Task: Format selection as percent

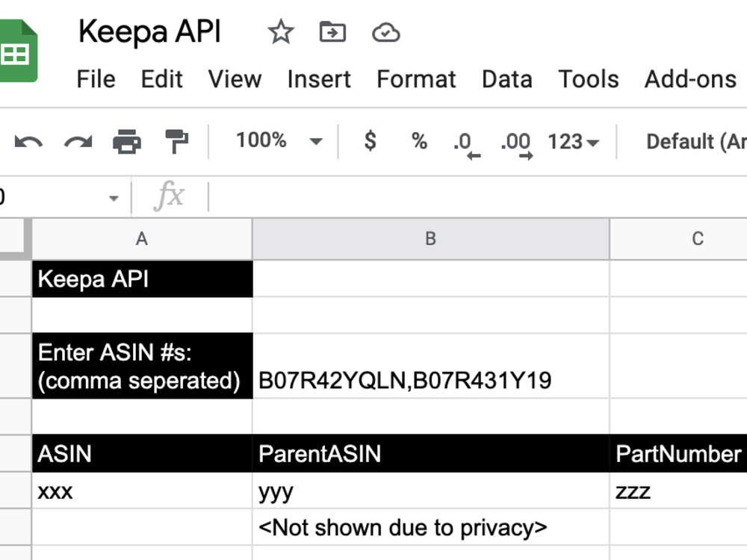Action: tap(419, 142)
